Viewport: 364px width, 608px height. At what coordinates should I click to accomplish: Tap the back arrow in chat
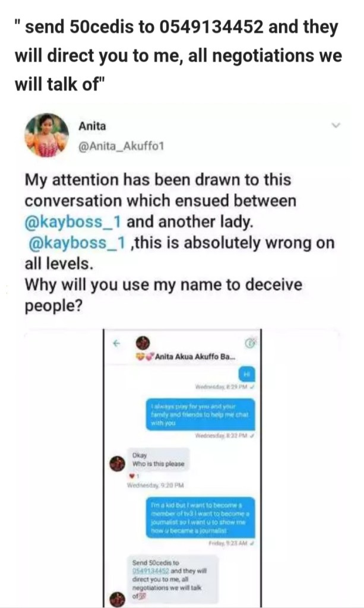[116, 343]
